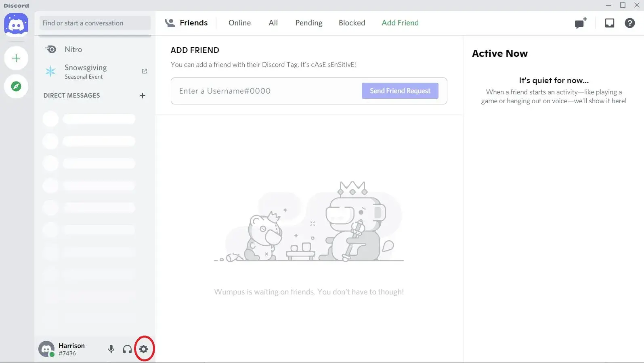Open User Settings gear icon
The height and width of the screenshot is (363, 644).
(144, 349)
